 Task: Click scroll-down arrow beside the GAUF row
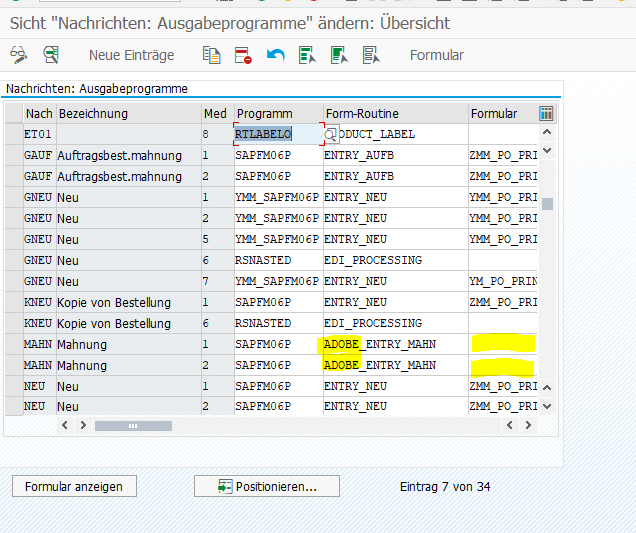click(x=547, y=150)
